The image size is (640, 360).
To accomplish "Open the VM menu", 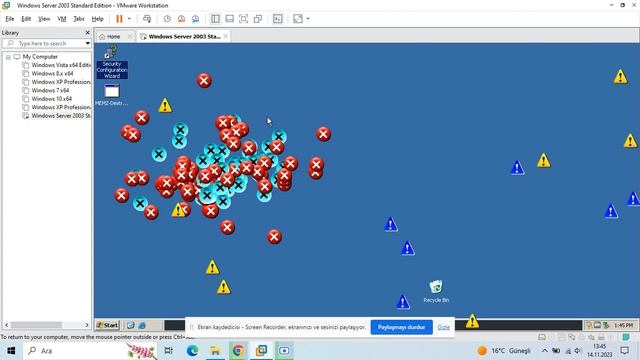I will click(x=62, y=19).
